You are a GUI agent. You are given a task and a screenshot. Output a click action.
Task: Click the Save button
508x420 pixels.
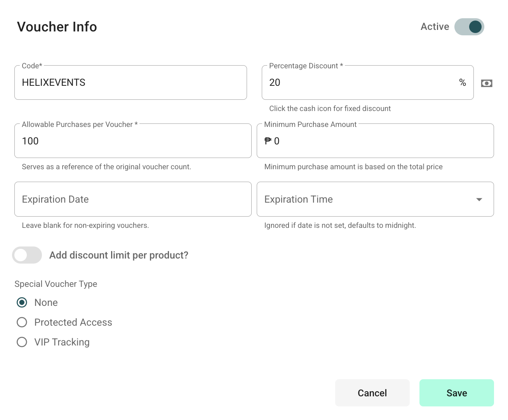(456, 393)
